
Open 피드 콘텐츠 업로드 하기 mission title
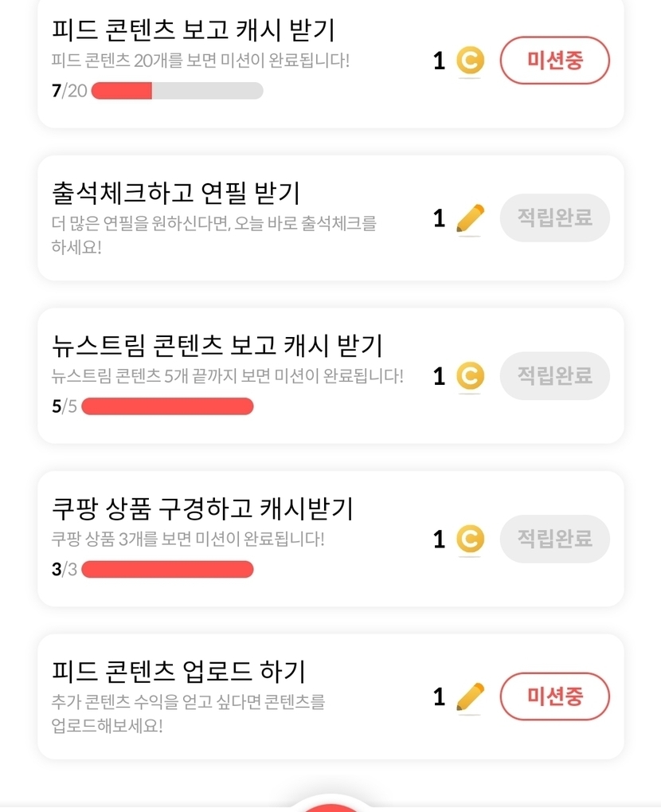pyautogui.click(x=178, y=671)
